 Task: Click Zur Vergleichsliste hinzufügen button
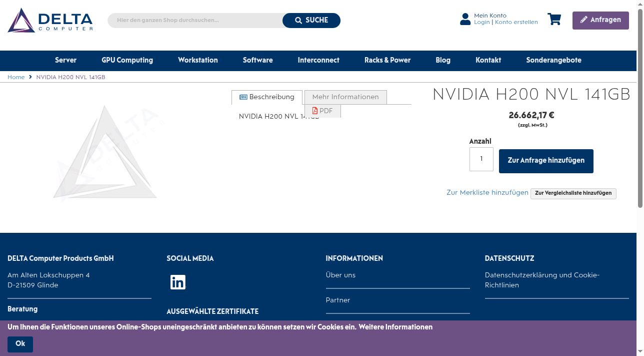tap(573, 193)
